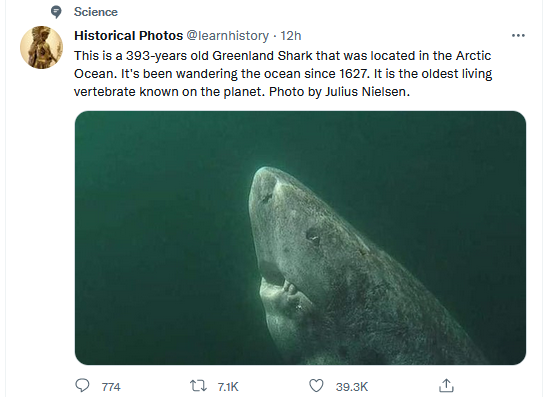Open the three-dot more options menu
This screenshot has height=397, width=559.
coord(518,35)
